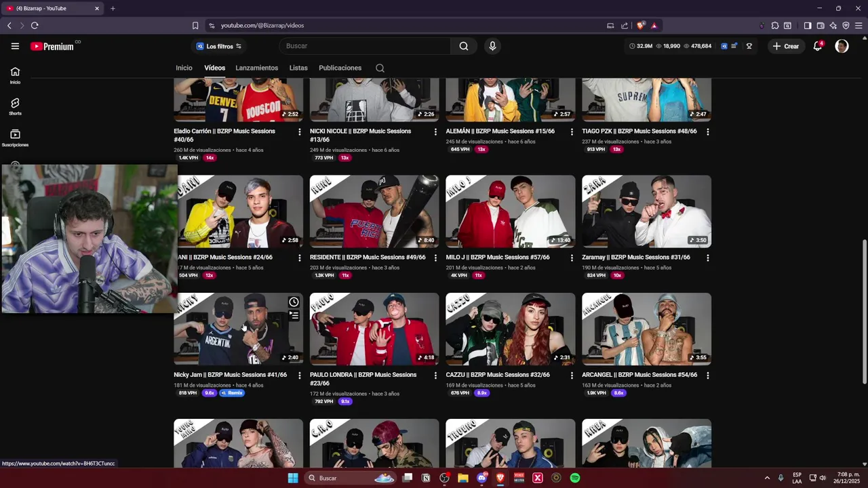Open the account avatar menu
The image size is (868, 488).
pyautogui.click(x=842, y=46)
